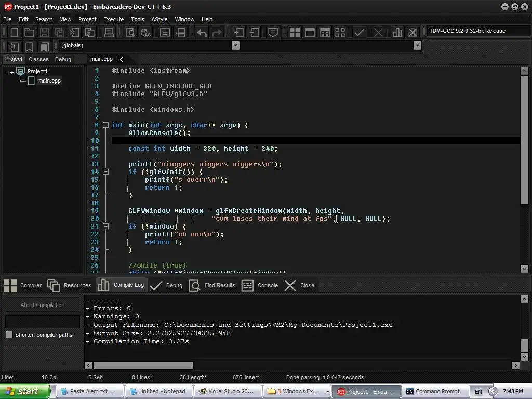
Task: Click the Save All icon
Action: tap(59, 33)
